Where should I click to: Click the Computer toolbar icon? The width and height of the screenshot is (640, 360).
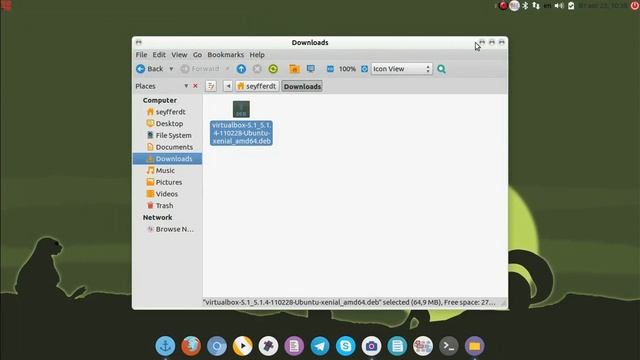point(311,69)
